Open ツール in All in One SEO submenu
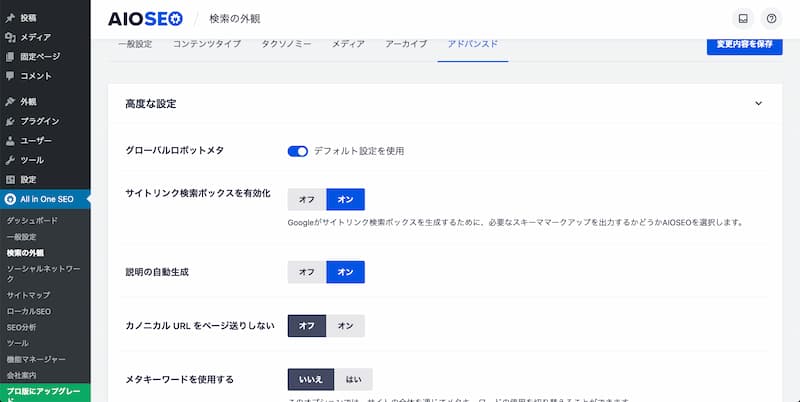This screenshot has width=800, height=402. coord(17,343)
